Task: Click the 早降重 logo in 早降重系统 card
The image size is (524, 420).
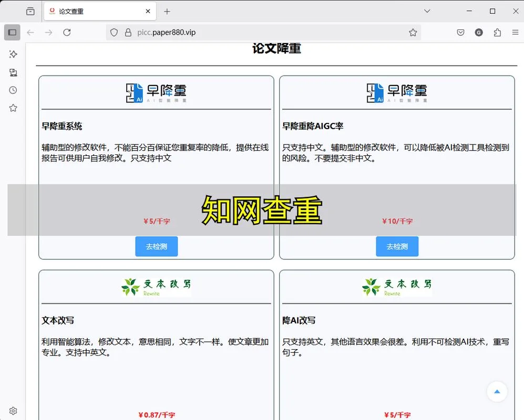Action: point(156,93)
